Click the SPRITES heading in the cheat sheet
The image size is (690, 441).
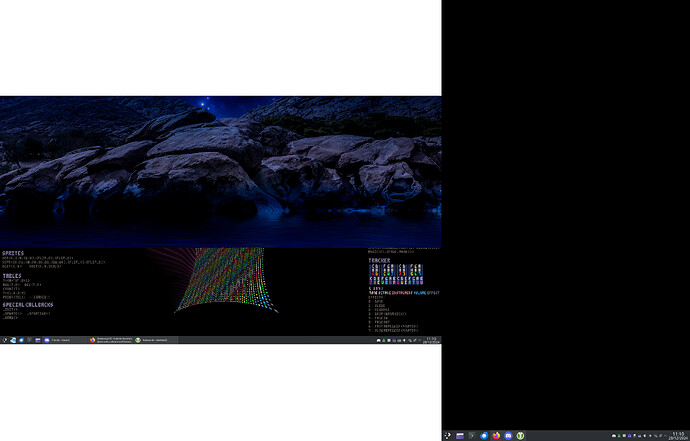click(13, 254)
